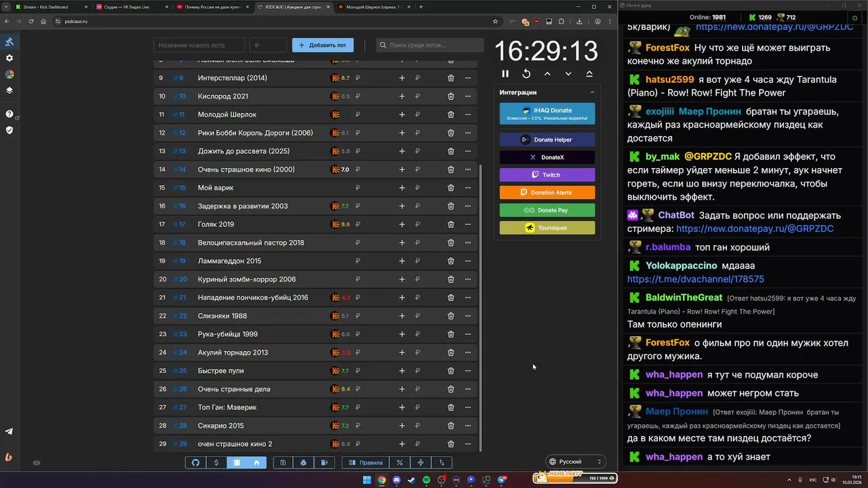
Task: Decrease timer with the down chevron
Action: coord(568,74)
